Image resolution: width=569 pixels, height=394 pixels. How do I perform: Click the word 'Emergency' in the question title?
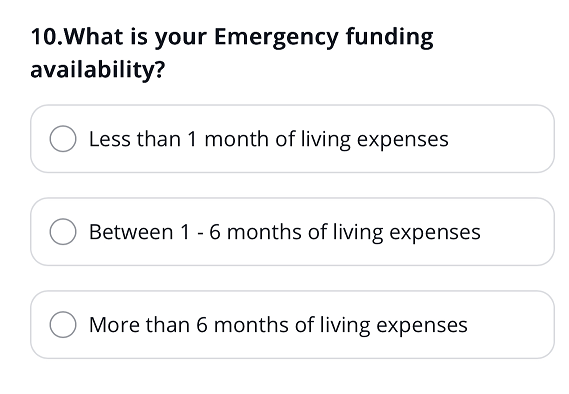point(276,38)
